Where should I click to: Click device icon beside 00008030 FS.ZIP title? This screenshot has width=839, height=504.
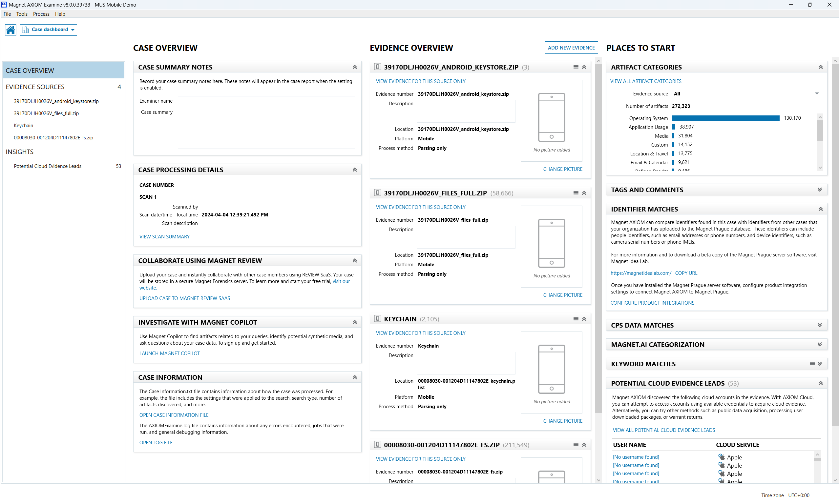point(377,445)
